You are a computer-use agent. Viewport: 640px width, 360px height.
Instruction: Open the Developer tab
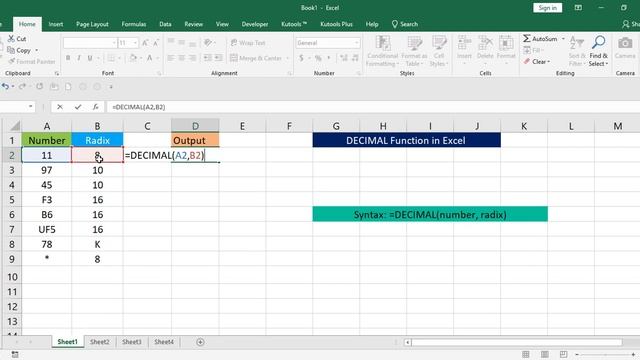point(255,24)
